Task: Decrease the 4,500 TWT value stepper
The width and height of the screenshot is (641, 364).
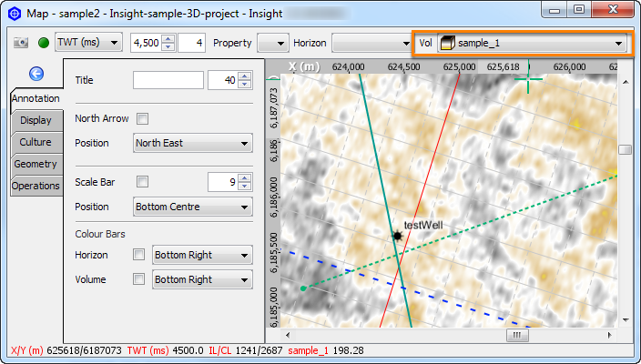Action: [168, 47]
